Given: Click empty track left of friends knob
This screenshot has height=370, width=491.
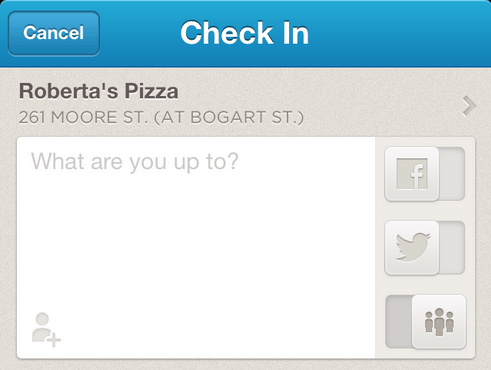Looking at the screenshot, I should 399,322.
